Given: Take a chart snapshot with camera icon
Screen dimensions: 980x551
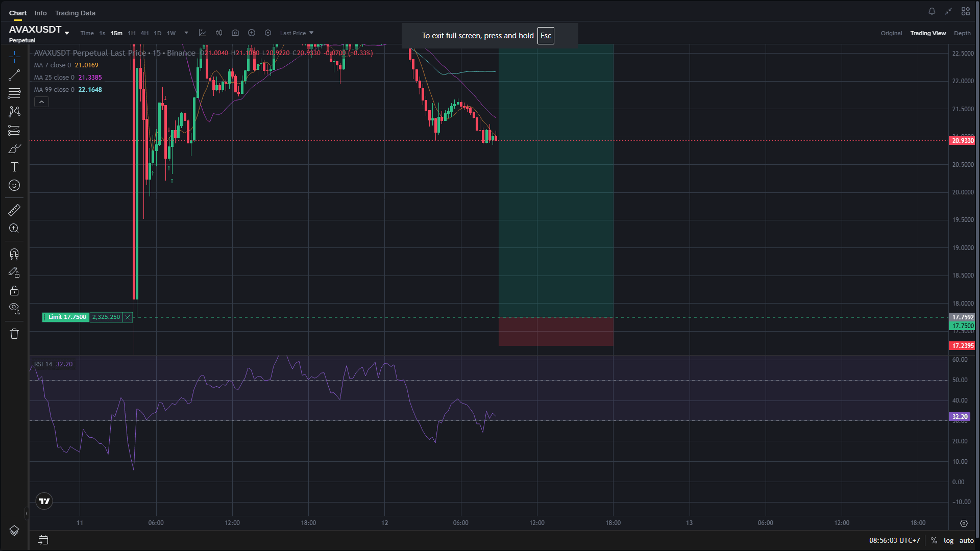Looking at the screenshot, I should pyautogui.click(x=235, y=33).
